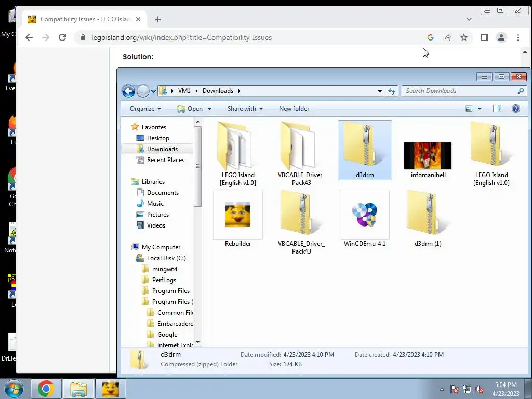Open a new Chrome tab
Screen dimensions: 532x399
pos(158,19)
